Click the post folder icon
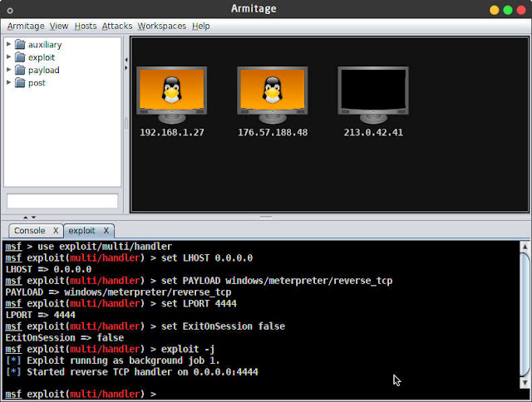 [20, 83]
